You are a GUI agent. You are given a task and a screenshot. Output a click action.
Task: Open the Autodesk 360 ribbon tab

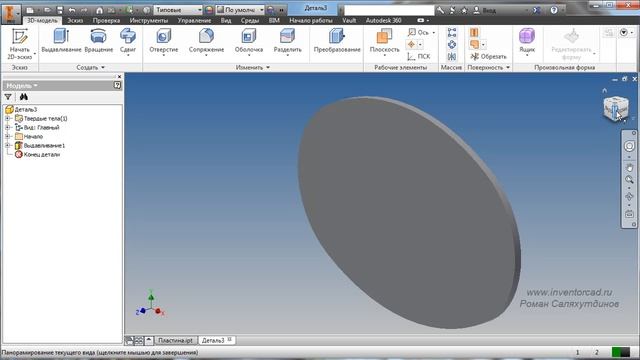coord(383,20)
